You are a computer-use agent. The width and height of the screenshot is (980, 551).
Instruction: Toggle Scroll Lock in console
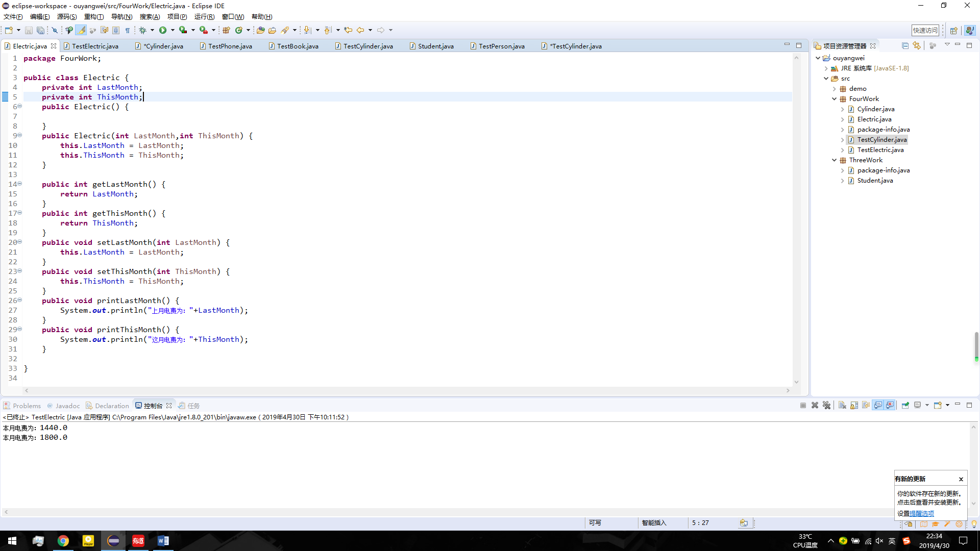point(854,405)
